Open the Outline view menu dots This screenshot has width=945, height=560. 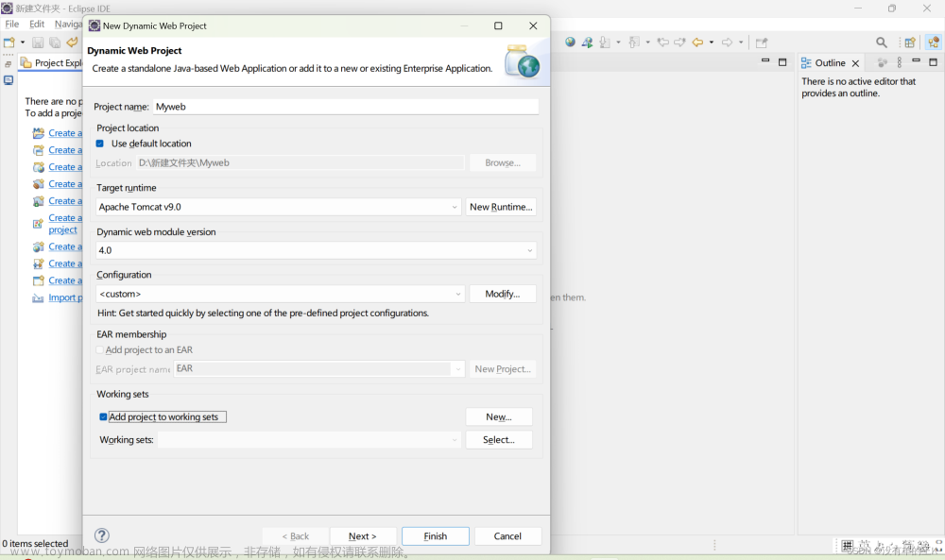[900, 62]
